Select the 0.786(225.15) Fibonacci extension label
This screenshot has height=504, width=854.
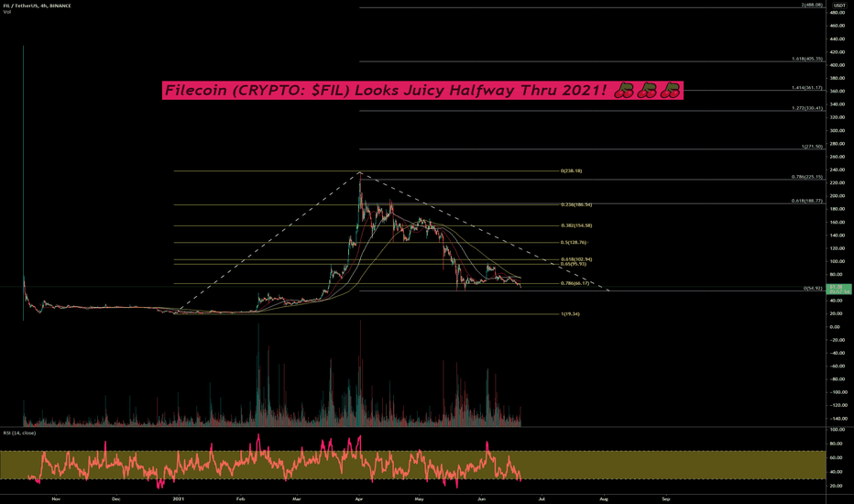coord(807,177)
